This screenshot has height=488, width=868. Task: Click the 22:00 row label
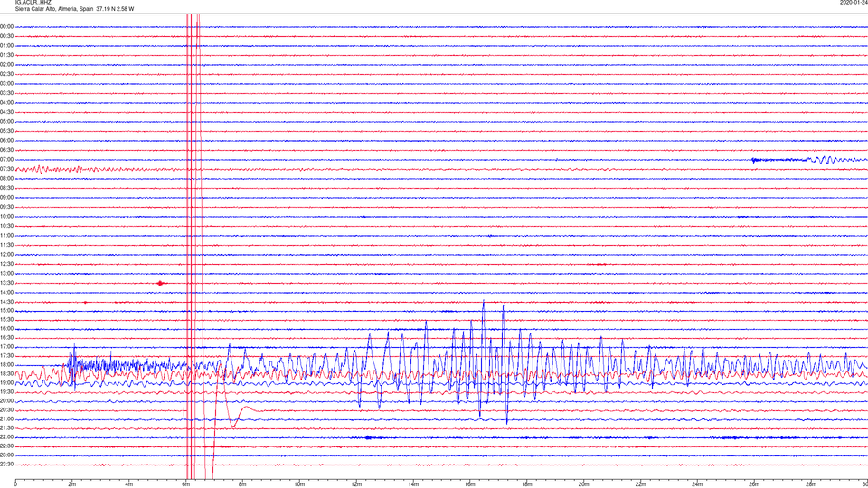6,437
